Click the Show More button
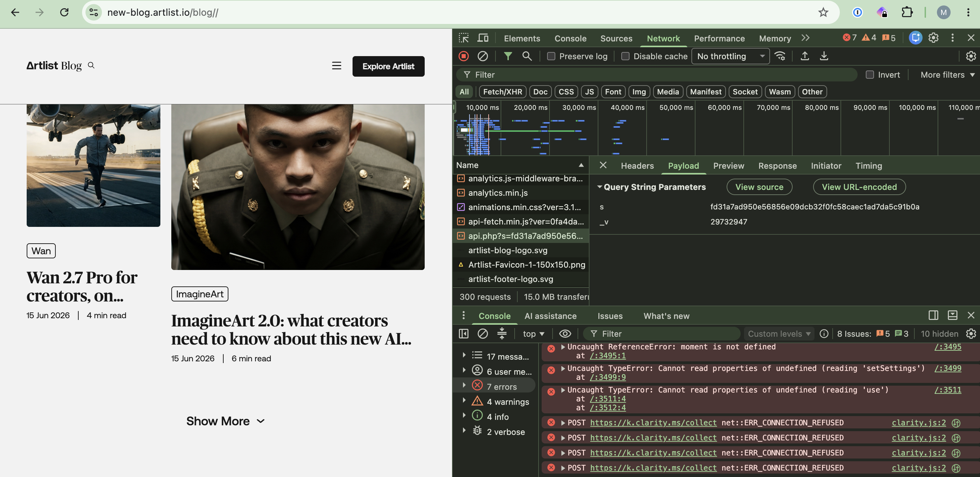Viewport: 980px width, 477px height. pos(225,421)
